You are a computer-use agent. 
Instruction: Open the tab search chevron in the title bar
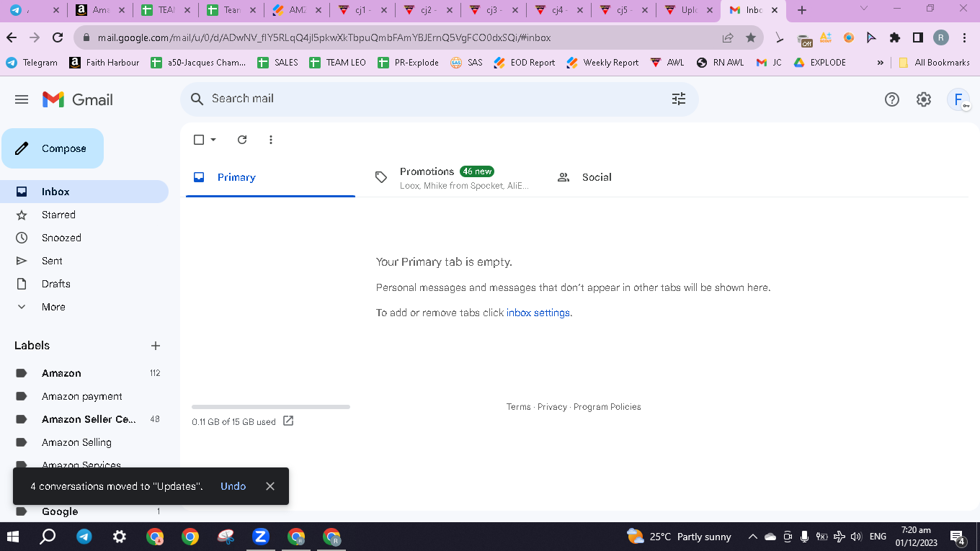865,9
